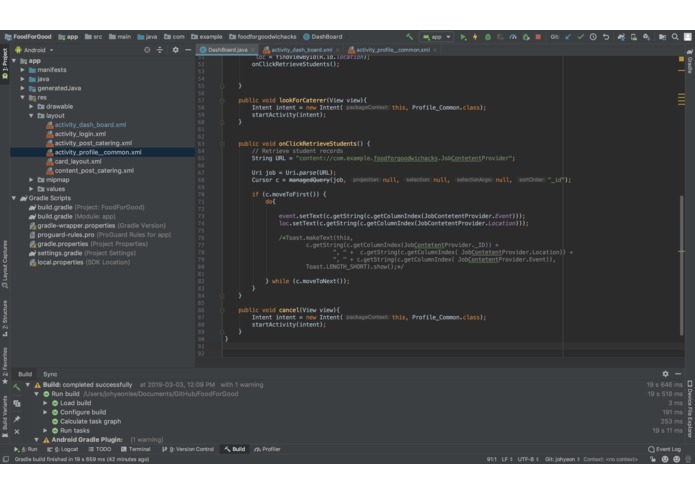Hide the Project panel with minus icon
The width and height of the screenshot is (695, 494).
(188, 50)
